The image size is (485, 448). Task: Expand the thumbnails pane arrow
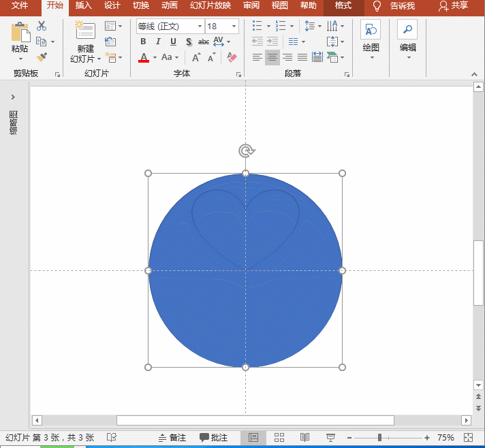[13, 97]
